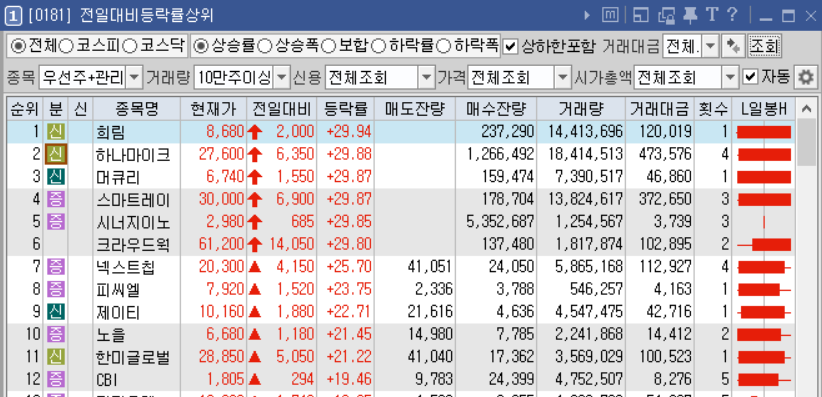Click the 증 badge in the CBI row
Image resolution: width=822 pixels, height=397 pixels.
click(56, 380)
